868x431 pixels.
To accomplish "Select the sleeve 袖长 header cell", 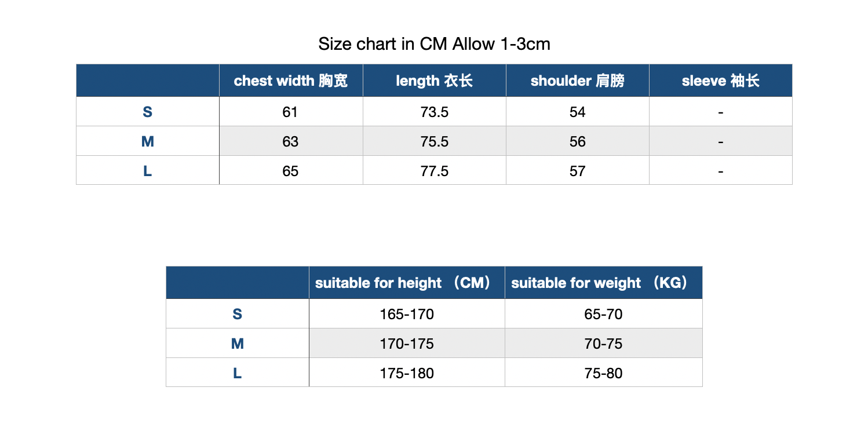I will click(x=720, y=81).
